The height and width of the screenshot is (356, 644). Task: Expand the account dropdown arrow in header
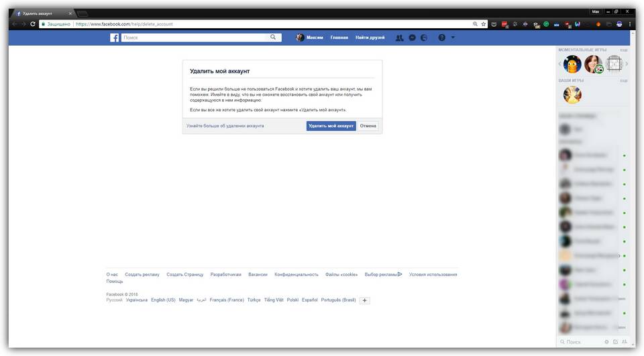453,38
